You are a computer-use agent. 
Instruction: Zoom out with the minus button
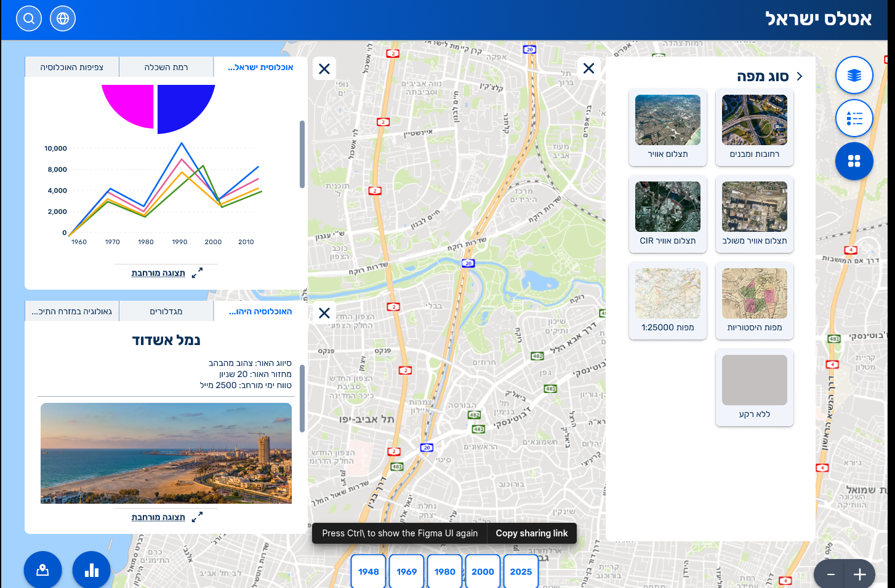(830, 574)
